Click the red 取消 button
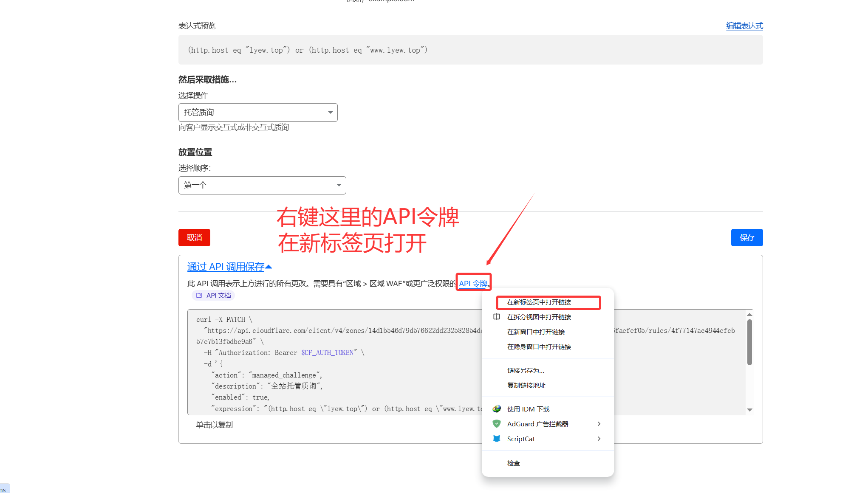The width and height of the screenshot is (868, 493). [x=194, y=238]
